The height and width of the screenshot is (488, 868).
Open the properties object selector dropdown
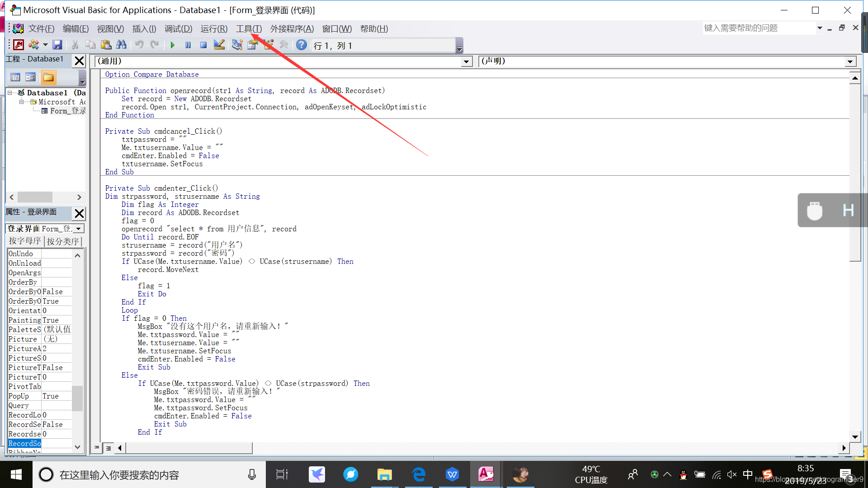pyautogui.click(x=78, y=229)
